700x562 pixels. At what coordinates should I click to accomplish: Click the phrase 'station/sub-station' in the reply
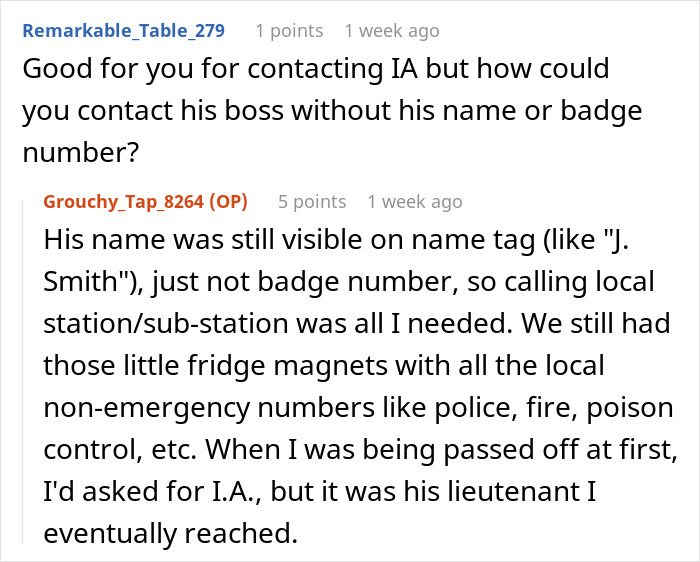(166, 323)
